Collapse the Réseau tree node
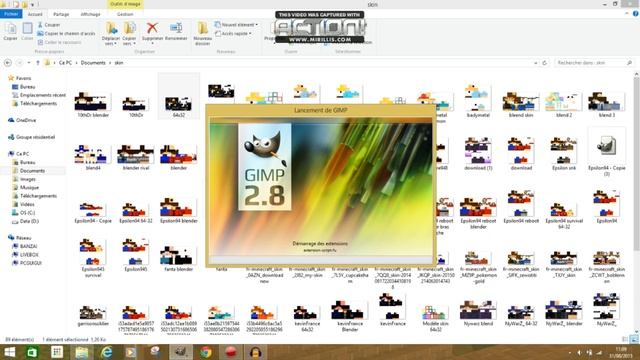The image size is (640, 360). tap(4, 238)
